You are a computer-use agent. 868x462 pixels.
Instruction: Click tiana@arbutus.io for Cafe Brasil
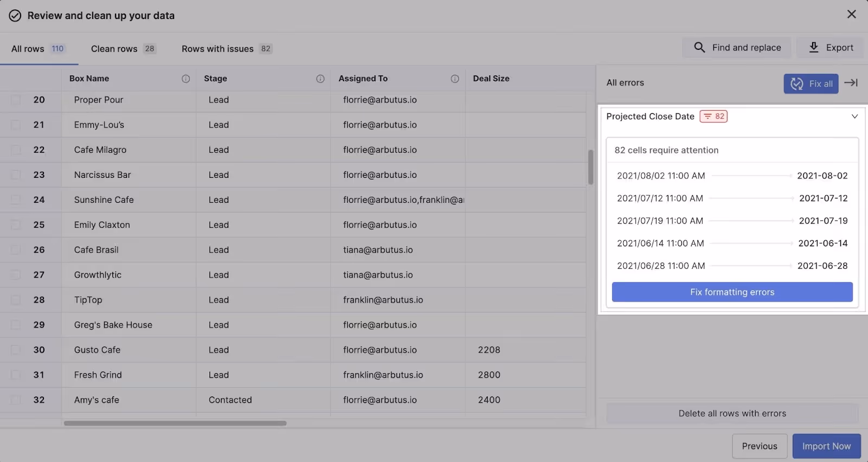378,250
